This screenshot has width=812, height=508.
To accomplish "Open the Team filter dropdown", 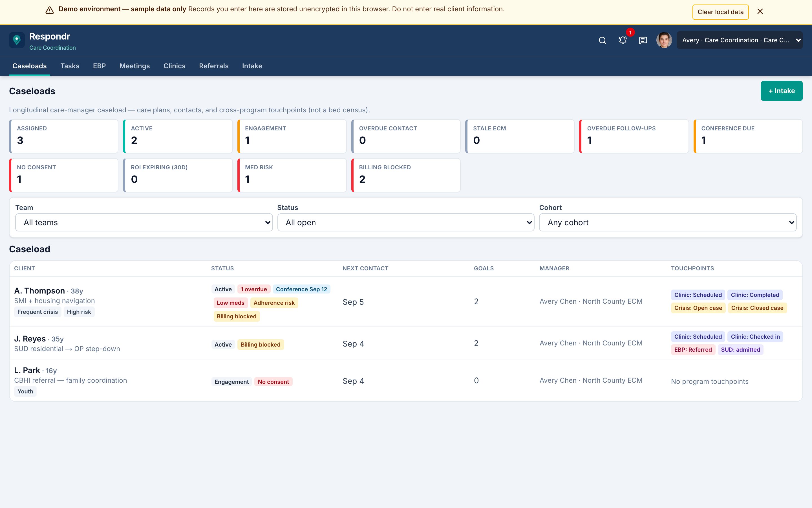I will coord(144,222).
